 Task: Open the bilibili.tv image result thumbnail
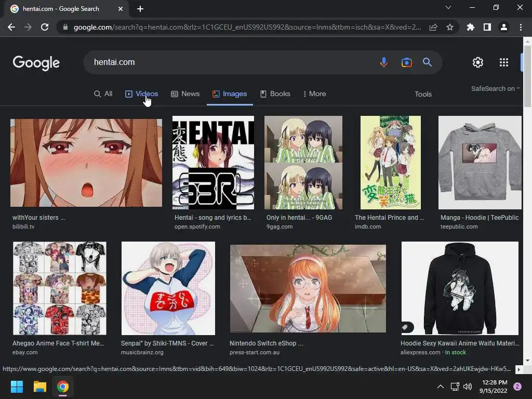pos(86,163)
